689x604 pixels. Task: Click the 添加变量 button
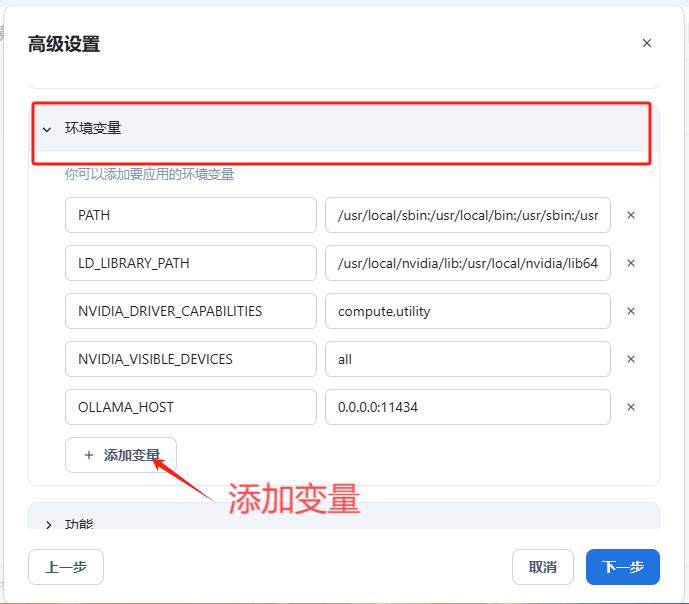tap(121, 455)
